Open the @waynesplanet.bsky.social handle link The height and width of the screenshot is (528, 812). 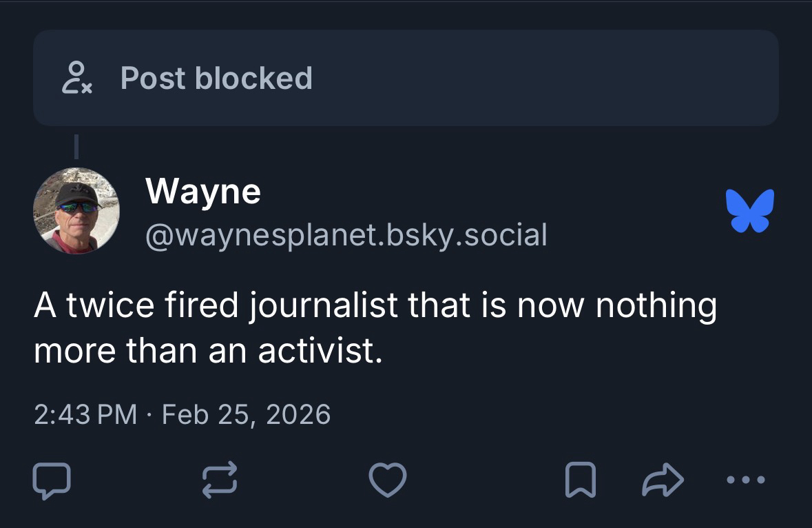pos(346,235)
